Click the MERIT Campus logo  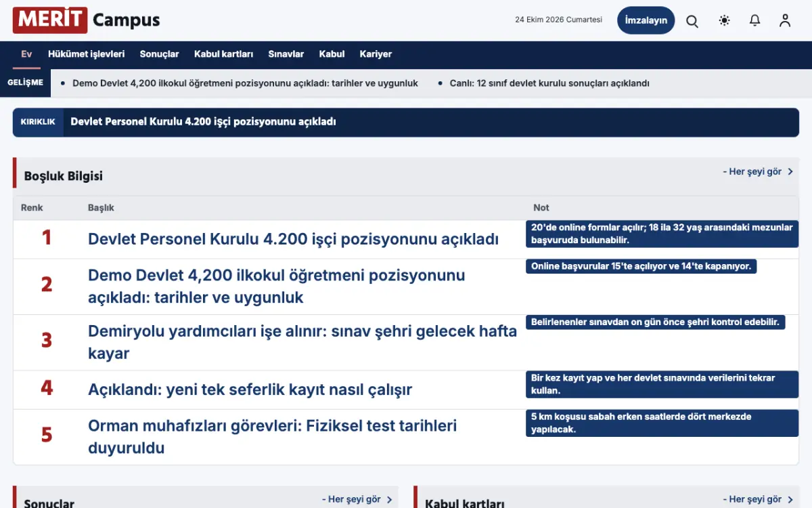pos(87,20)
